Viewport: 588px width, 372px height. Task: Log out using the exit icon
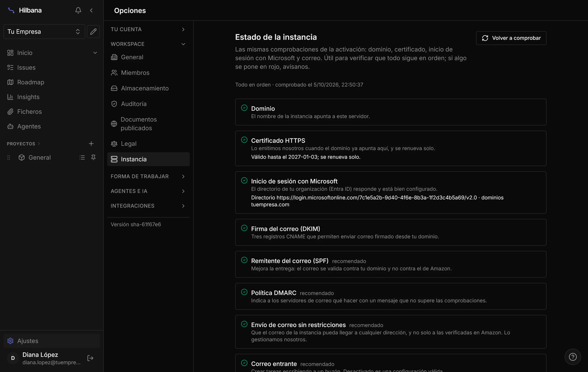[x=90, y=358]
